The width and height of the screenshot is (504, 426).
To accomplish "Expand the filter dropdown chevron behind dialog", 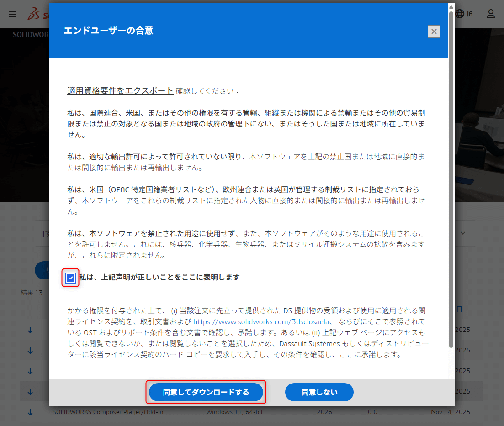I will [463, 233].
